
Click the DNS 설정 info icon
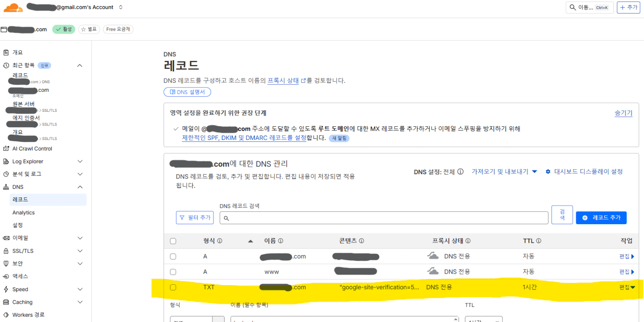pyautogui.click(x=460, y=171)
